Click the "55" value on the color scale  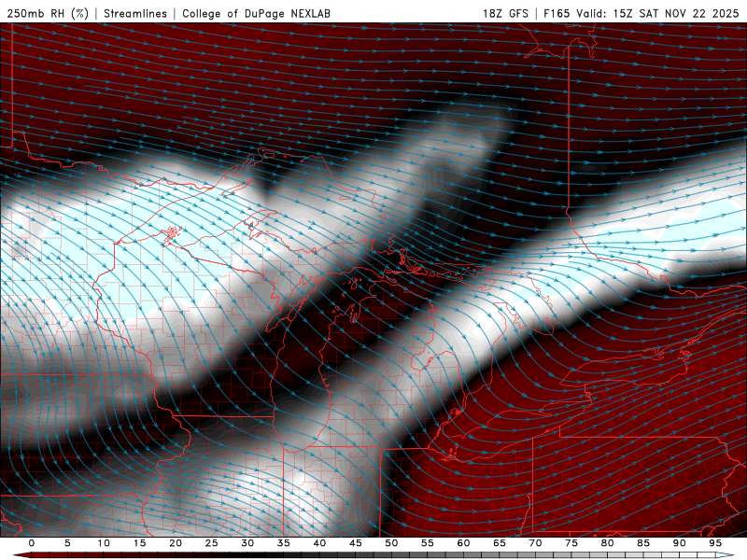(428, 543)
